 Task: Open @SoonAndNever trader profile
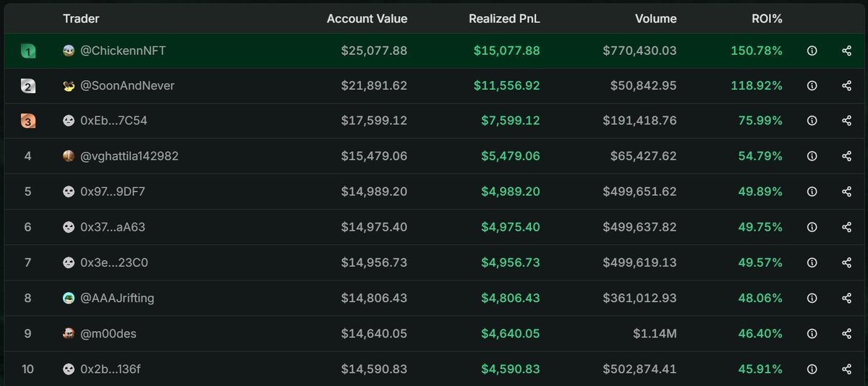[127, 86]
